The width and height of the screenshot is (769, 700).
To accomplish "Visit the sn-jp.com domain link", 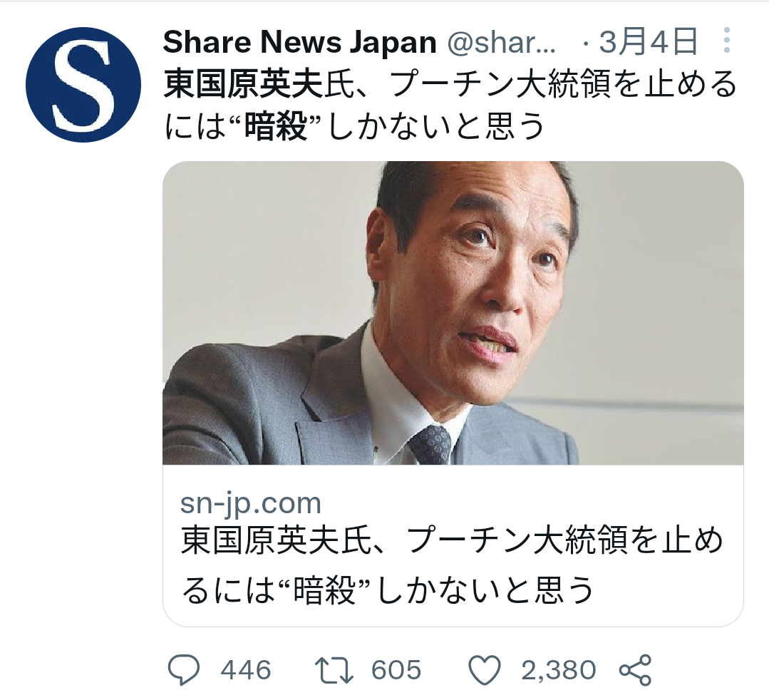I will click(251, 504).
